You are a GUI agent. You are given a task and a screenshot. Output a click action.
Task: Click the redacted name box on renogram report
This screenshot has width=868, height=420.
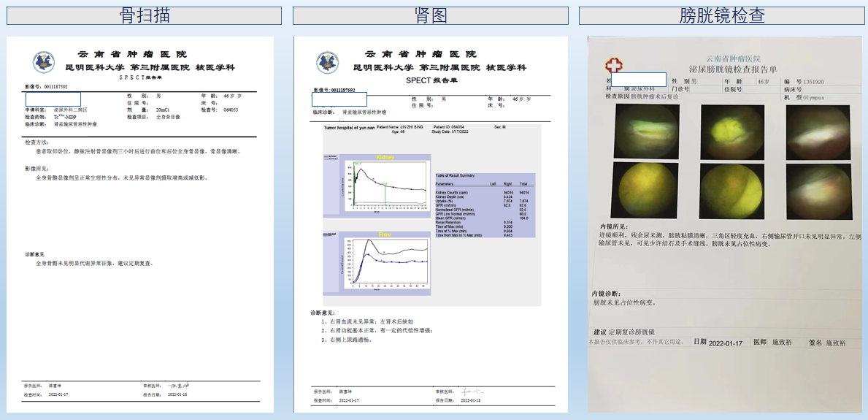pyautogui.click(x=339, y=100)
